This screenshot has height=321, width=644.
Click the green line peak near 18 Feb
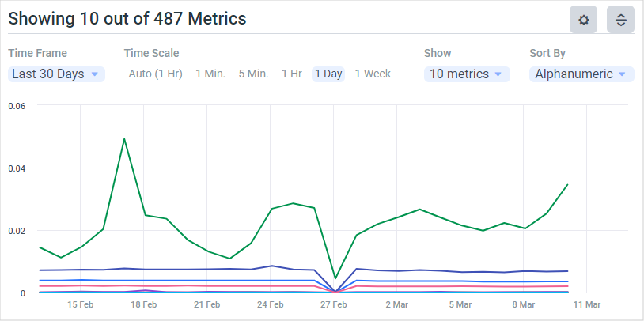point(124,138)
